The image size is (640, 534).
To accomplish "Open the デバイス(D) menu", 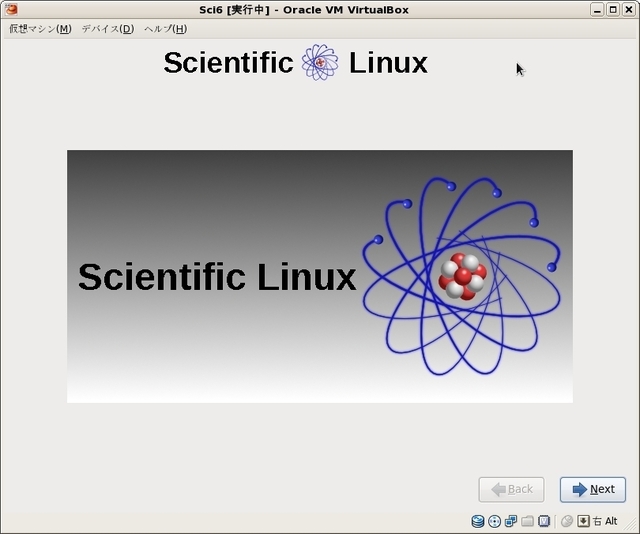I will [108, 29].
